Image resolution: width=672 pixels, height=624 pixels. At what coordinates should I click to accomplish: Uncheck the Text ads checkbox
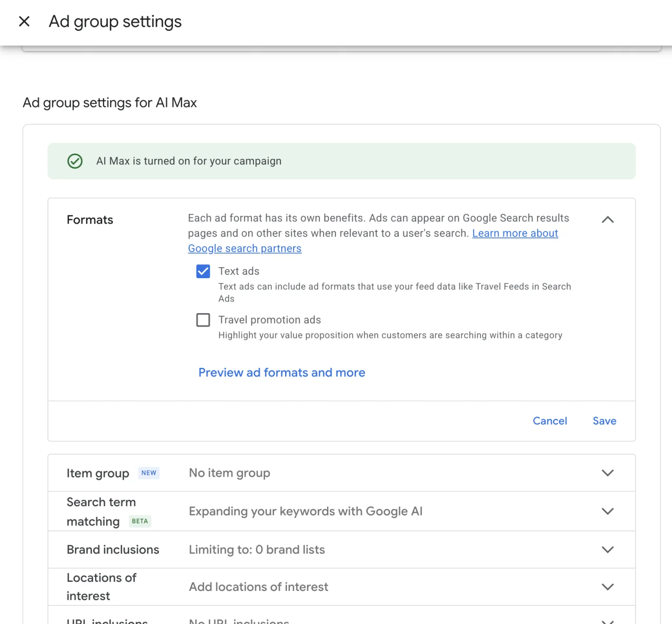[x=203, y=271]
